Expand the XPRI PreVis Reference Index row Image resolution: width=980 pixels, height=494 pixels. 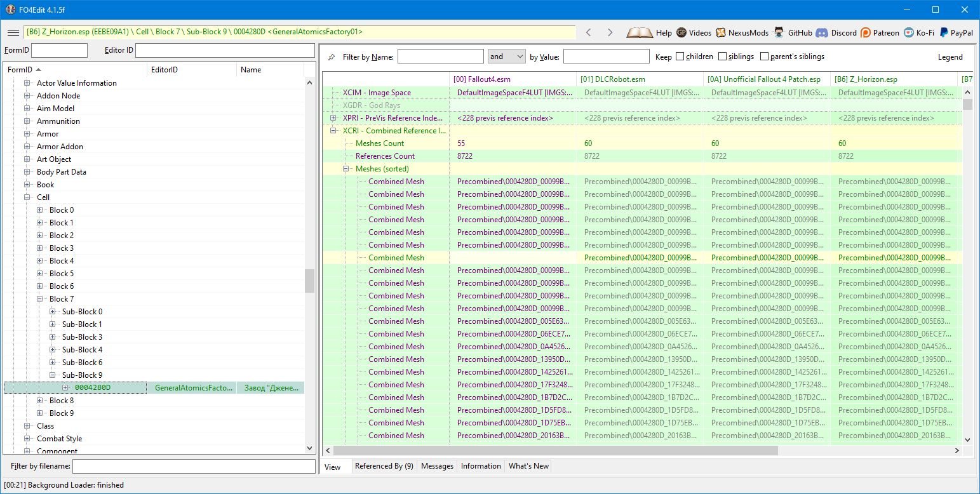click(333, 118)
